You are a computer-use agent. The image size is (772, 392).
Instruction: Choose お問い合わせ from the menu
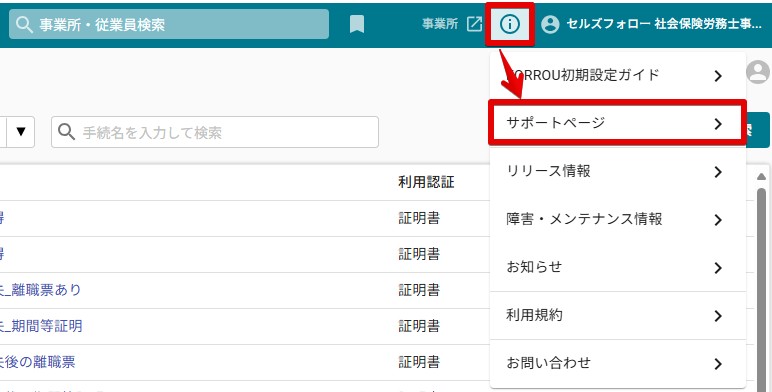tap(618, 363)
